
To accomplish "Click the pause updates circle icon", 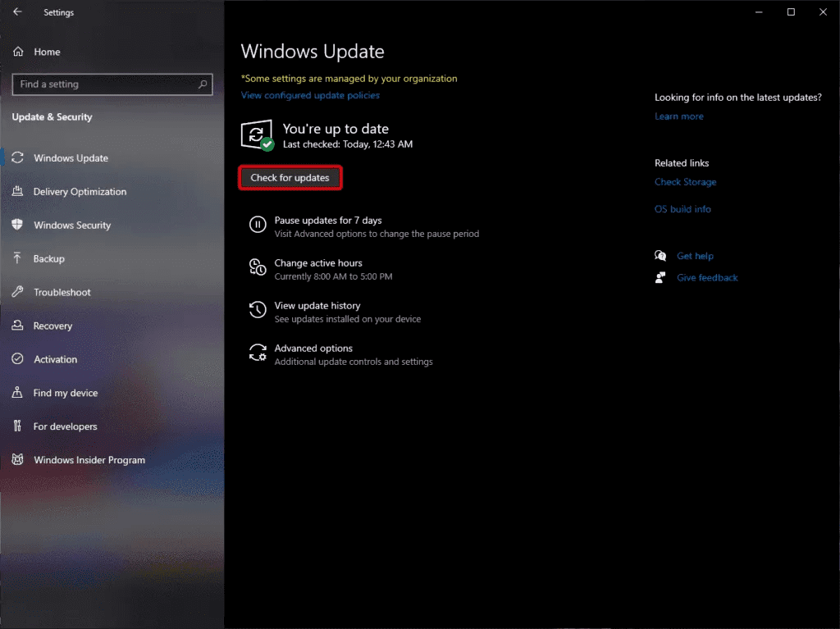I will (258, 224).
